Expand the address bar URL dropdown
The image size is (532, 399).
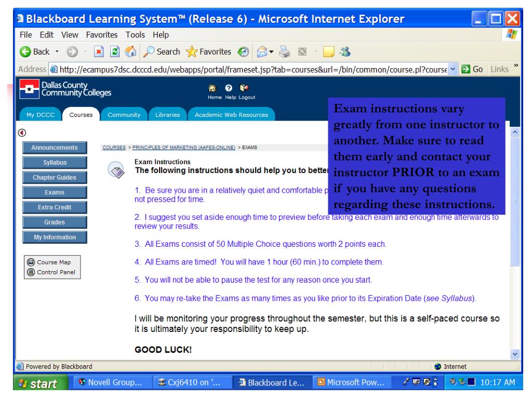pyautogui.click(x=453, y=69)
